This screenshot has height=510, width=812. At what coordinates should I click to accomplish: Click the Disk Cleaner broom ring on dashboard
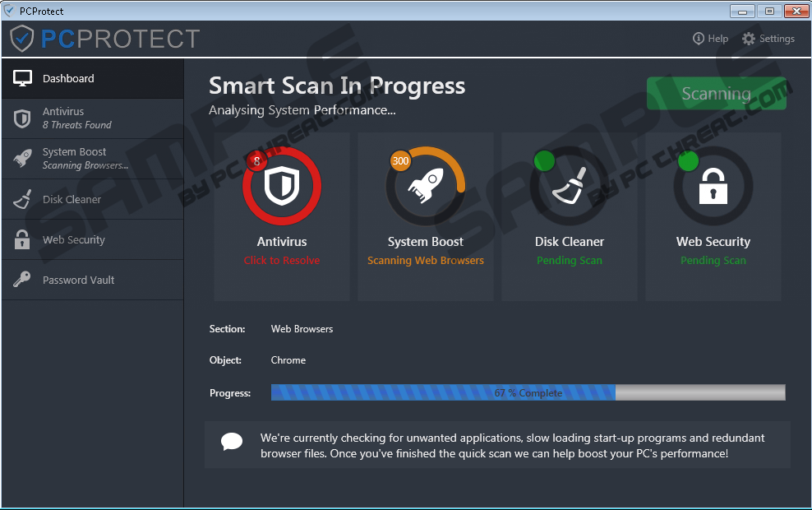tap(569, 186)
